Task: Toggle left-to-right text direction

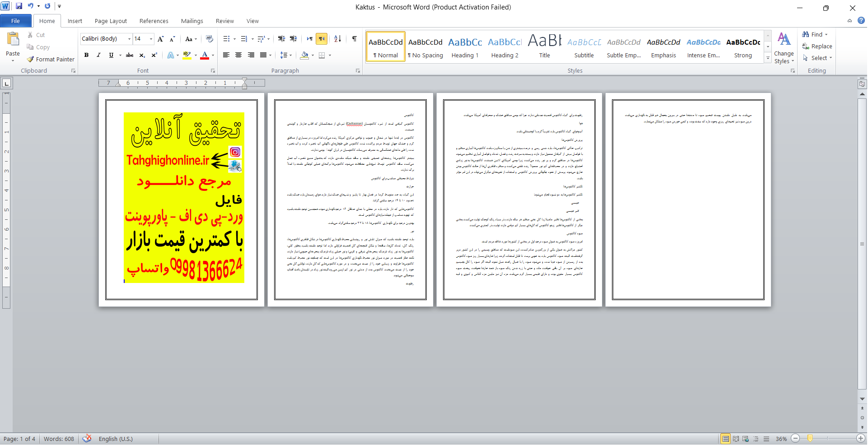Action: click(x=310, y=39)
